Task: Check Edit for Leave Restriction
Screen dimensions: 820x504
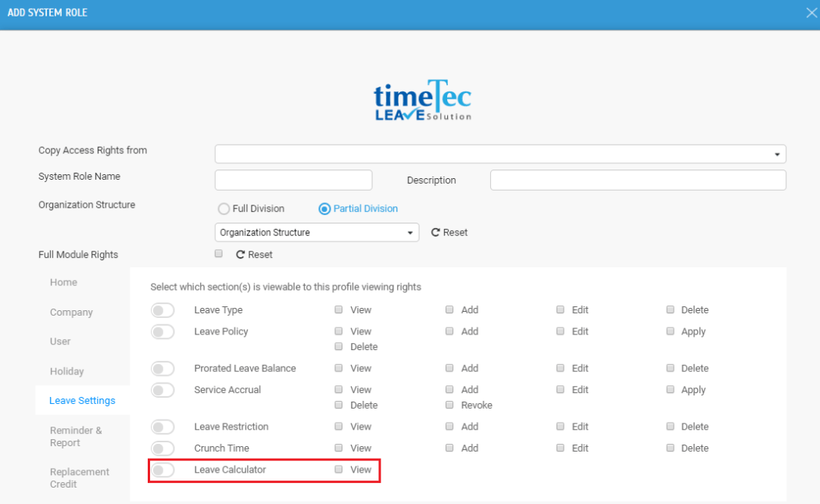Action: tap(560, 426)
